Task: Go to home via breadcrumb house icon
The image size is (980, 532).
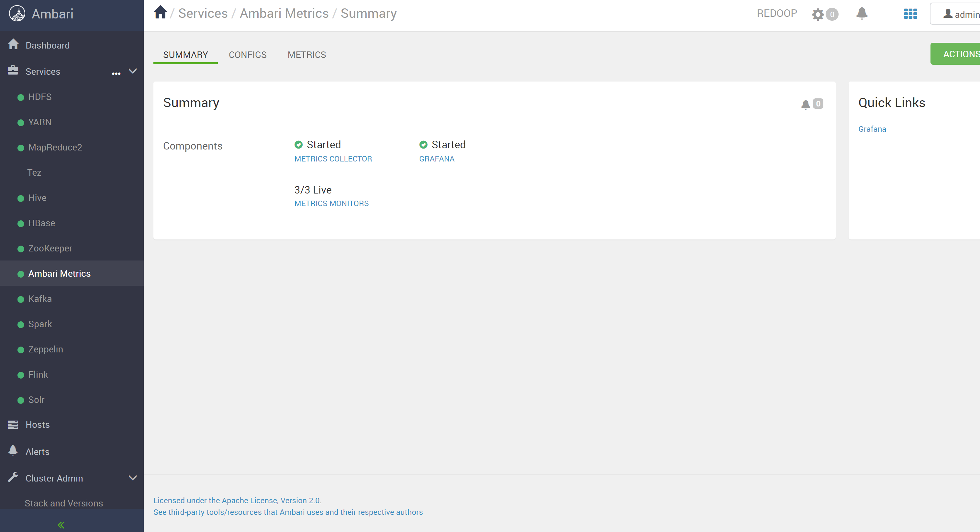Action: point(160,12)
